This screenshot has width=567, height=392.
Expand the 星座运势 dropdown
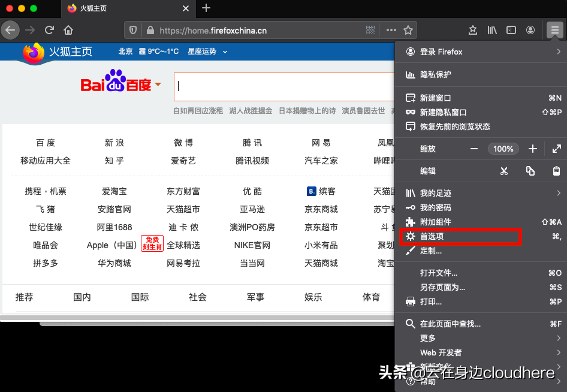click(x=206, y=52)
